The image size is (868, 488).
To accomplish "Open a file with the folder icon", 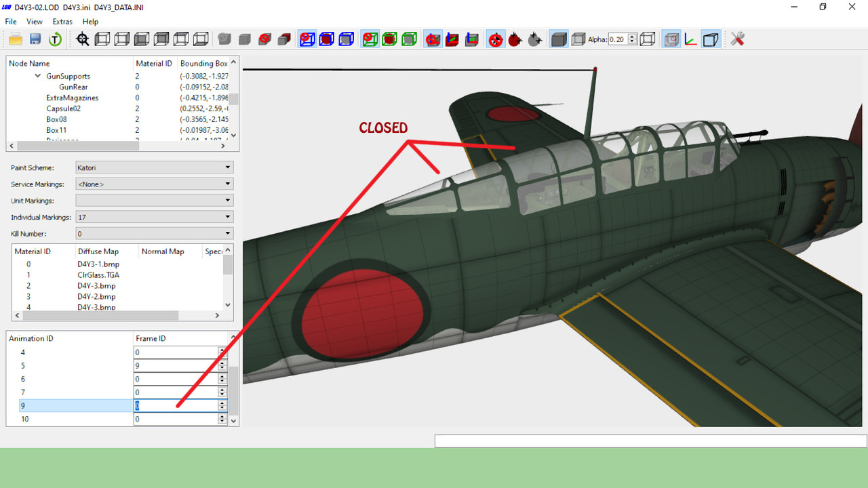I will click(x=16, y=39).
